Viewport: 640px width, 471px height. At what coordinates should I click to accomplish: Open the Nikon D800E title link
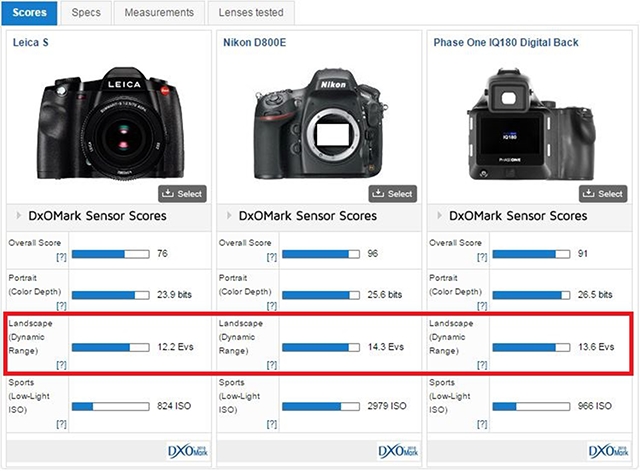pos(255,43)
